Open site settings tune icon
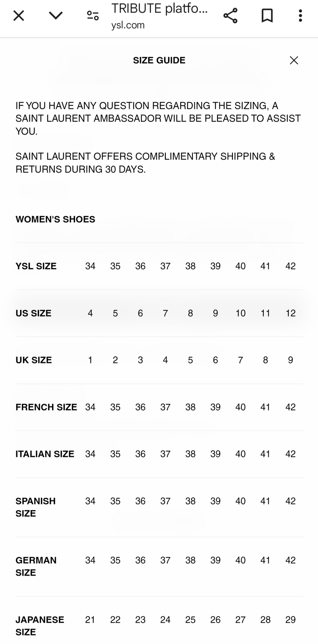The image size is (318, 644). 93,16
